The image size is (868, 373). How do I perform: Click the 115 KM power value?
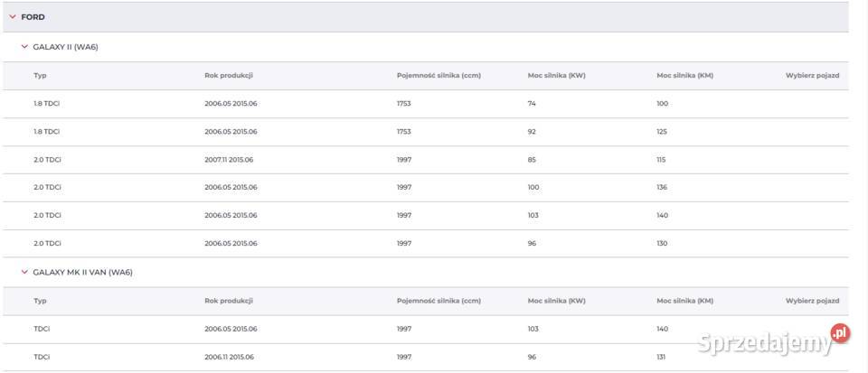tap(661, 160)
